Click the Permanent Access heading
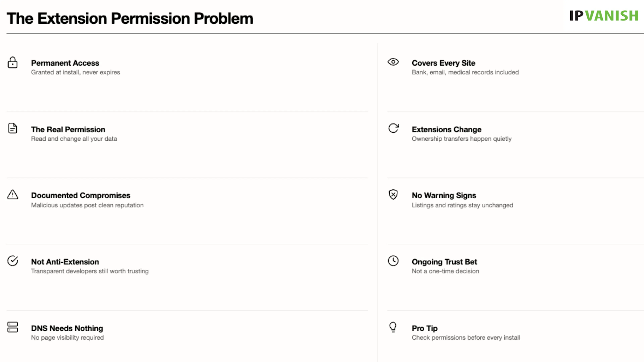 click(x=65, y=63)
